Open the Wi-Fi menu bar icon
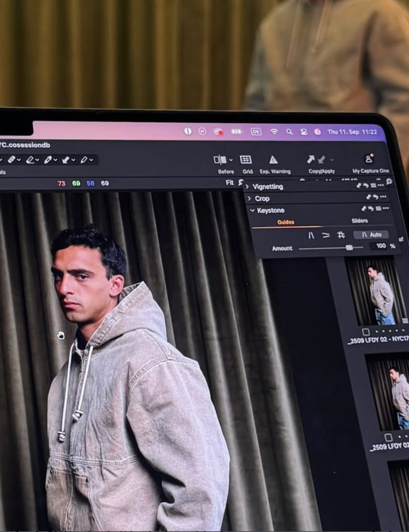 coord(274,131)
